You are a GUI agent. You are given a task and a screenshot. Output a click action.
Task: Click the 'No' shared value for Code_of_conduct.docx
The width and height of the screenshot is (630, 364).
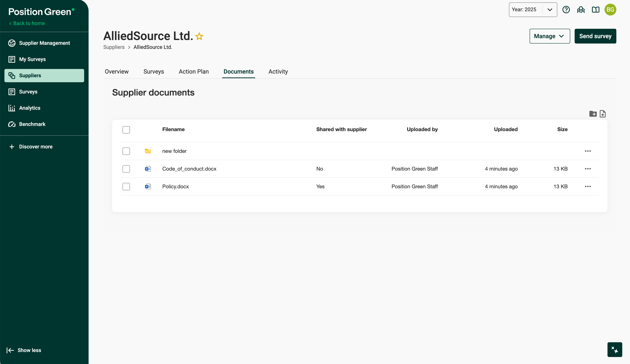tap(319, 169)
